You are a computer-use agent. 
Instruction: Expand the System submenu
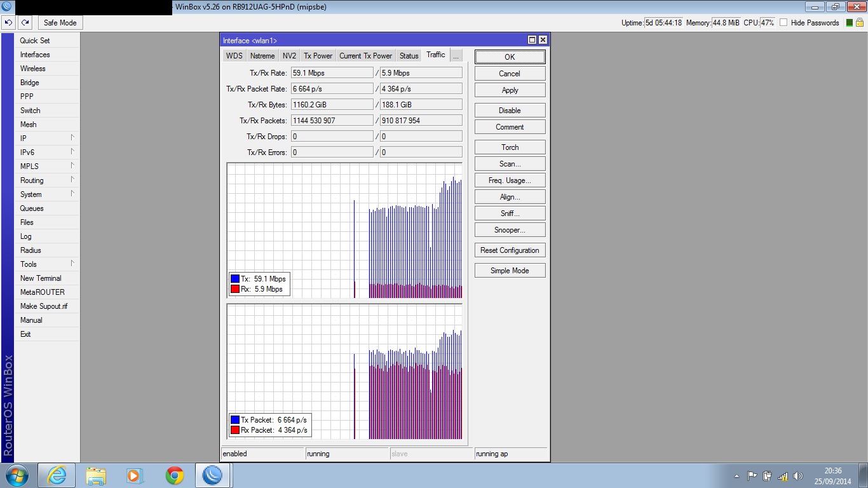[48, 194]
